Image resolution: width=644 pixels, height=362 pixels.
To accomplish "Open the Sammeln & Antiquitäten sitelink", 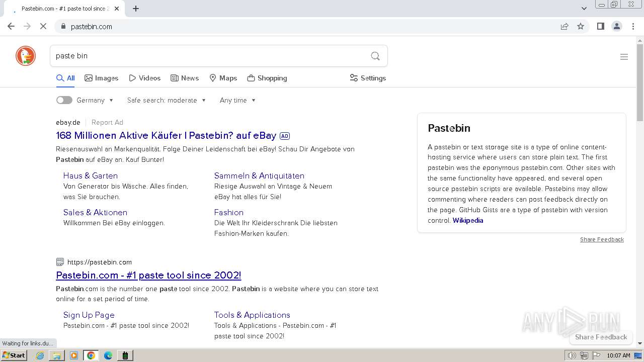I will 259,175.
